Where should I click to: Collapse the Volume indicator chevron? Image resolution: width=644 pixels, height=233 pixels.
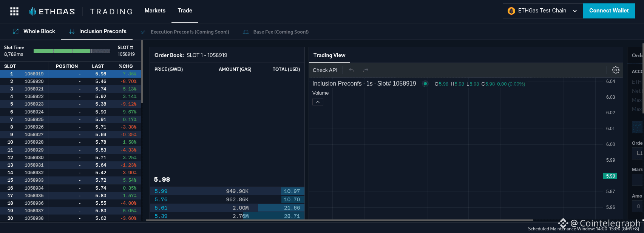[x=318, y=102]
